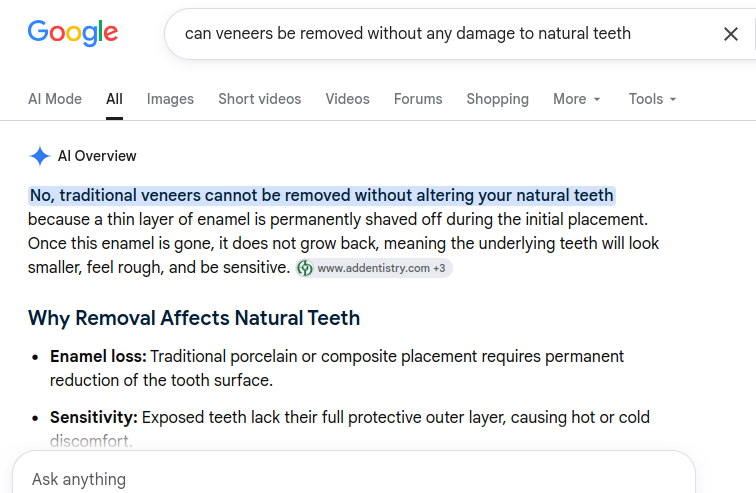The image size is (756, 493).
Task: Click the highlighted AI Overview answer sentence
Action: point(322,196)
